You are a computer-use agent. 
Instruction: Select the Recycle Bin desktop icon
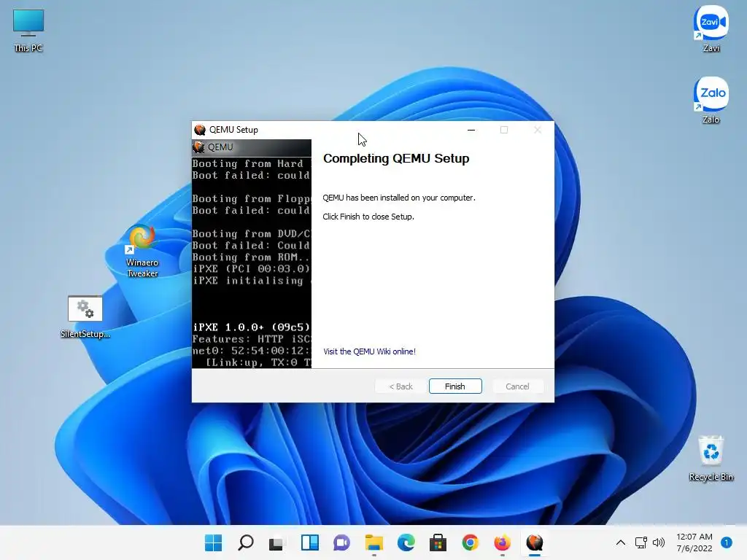click(x=711, y=458)
